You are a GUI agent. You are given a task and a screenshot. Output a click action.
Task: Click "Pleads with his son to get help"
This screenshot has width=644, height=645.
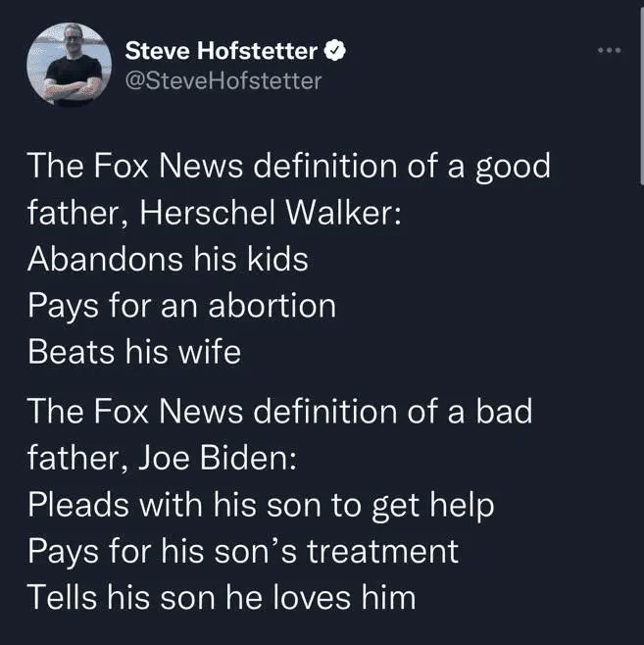coord(261,505)
